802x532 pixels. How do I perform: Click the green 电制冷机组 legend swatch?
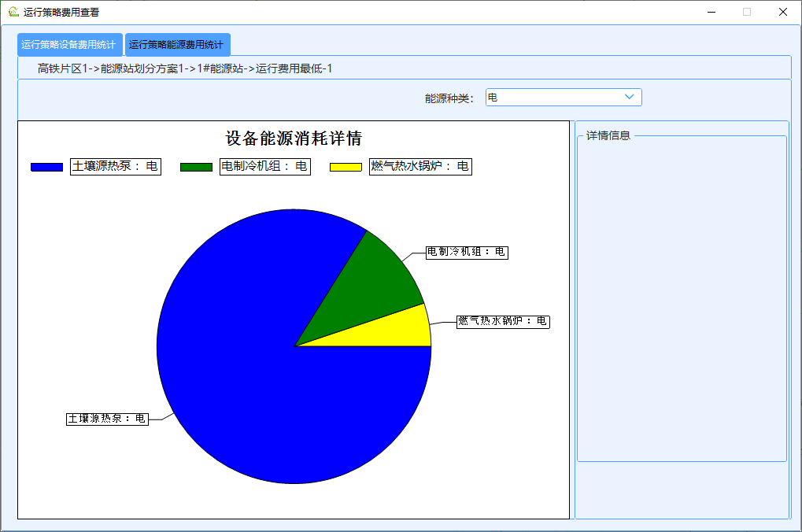tap(196, 167)
